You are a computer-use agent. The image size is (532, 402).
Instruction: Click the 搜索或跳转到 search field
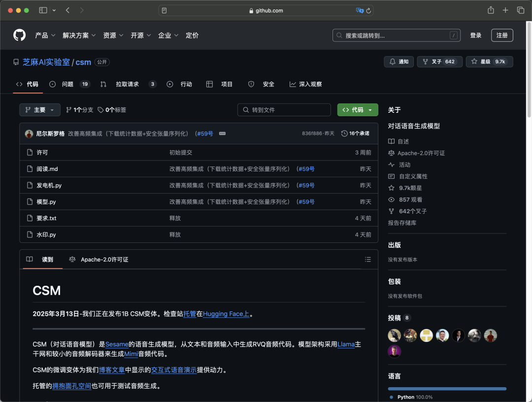396,35
